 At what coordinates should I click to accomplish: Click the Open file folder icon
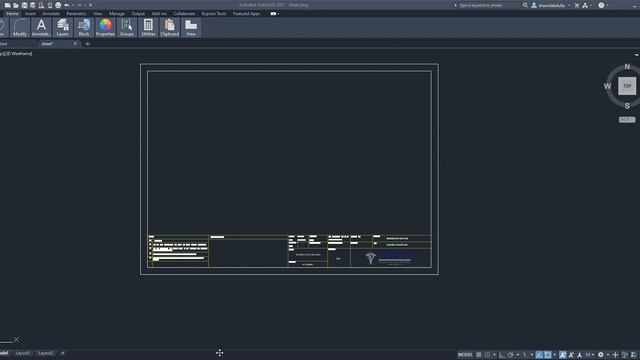(16, 5)
